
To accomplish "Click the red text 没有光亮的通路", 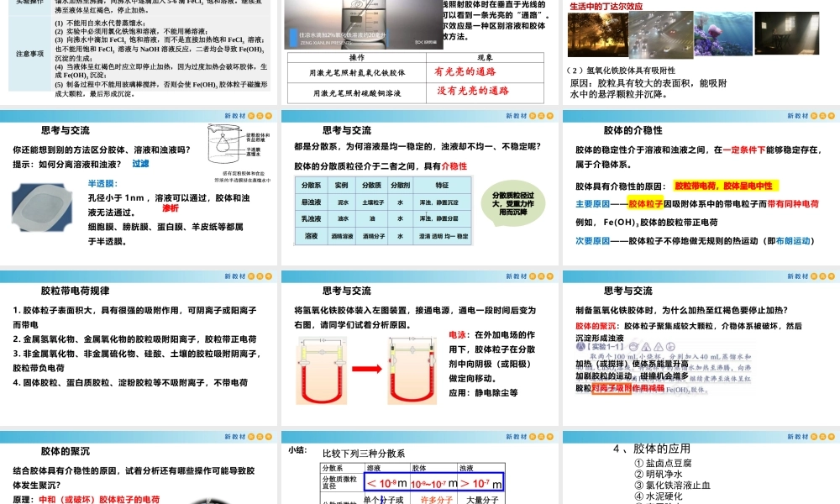I will pyautogui.click(x=472, y=91).
